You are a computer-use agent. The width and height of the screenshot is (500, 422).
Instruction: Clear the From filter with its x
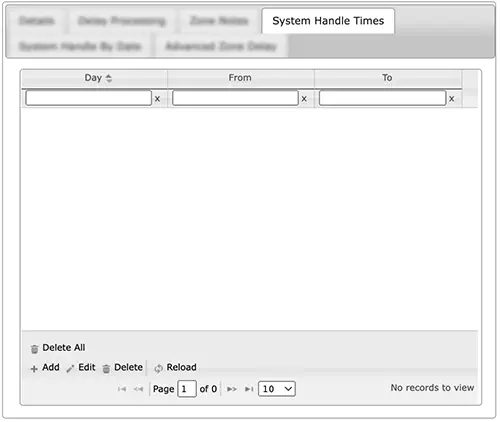click(x=304, y=99)
